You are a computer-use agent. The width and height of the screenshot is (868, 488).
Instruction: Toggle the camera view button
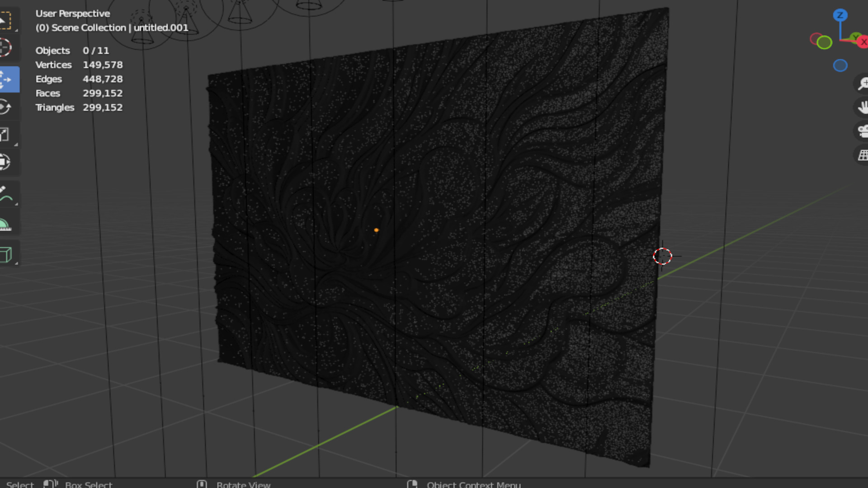point(863,131)
